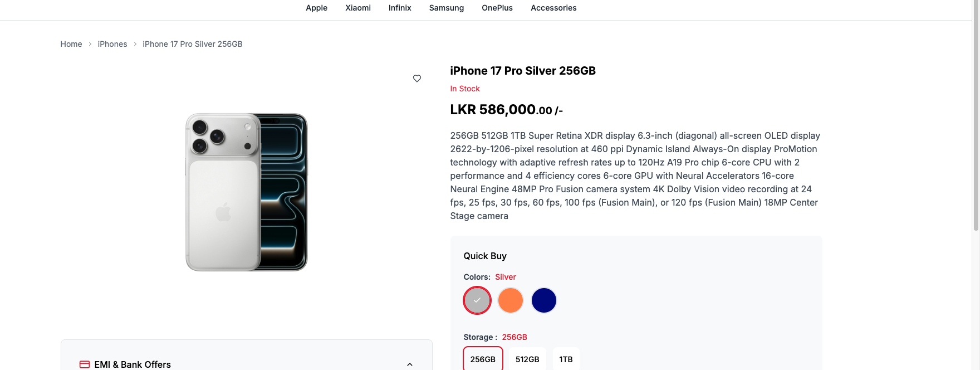Screen dimensions: 980x370
Task: Go to the Accessories category
Action: pos(553,8)
